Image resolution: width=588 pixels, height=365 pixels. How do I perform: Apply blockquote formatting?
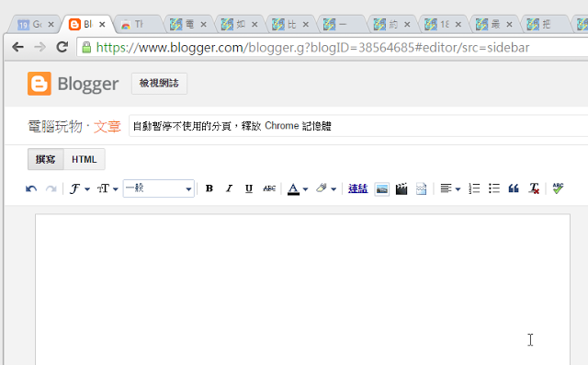[514, 188]
